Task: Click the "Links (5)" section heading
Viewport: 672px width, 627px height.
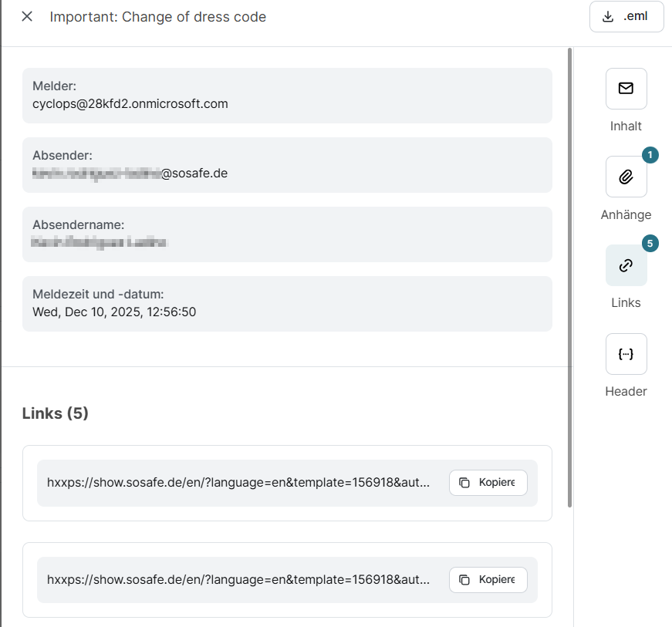Action: [56, 413]
